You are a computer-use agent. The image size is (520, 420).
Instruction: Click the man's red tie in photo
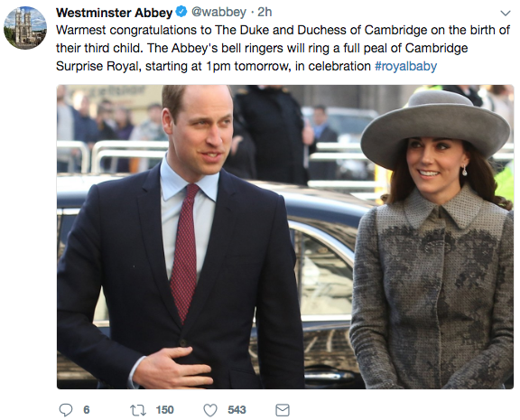coord(185,254)
